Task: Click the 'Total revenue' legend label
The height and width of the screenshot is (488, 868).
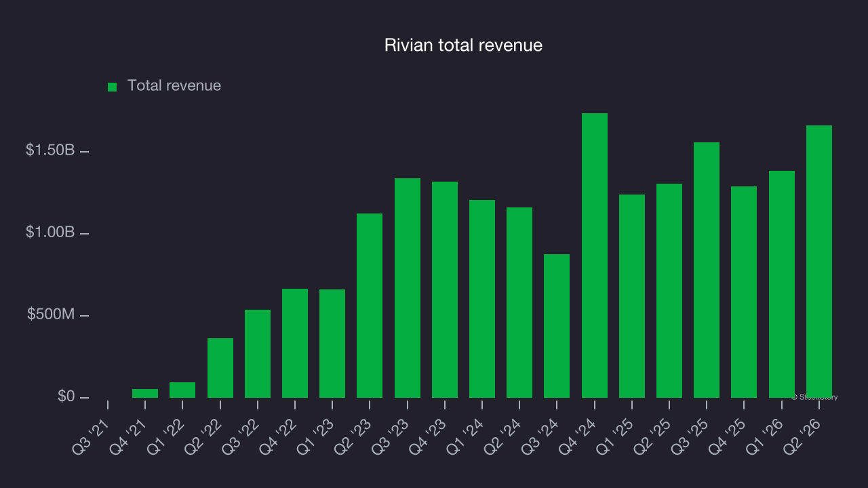Action: [174, 85]
